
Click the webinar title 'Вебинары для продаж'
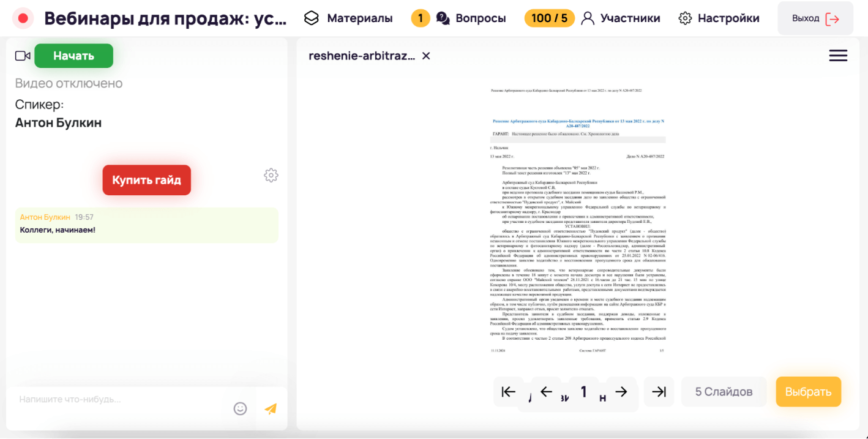(165, 18)
